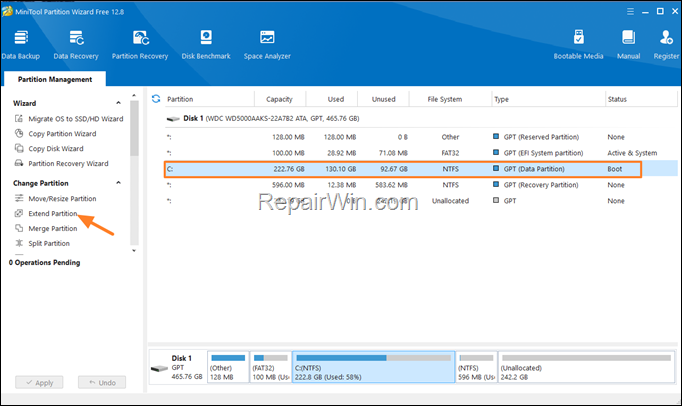
Task: Select the (Other) 128 MB block in disk map
Action: pos(228,367)
